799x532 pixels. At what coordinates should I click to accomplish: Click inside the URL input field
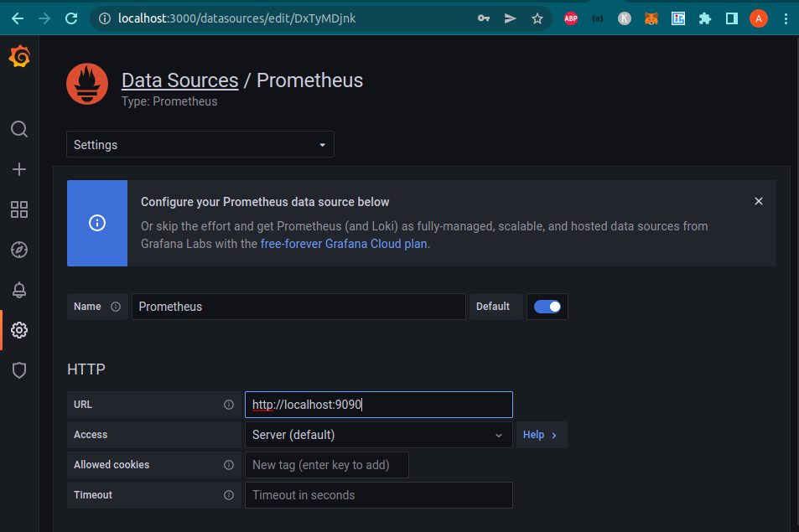pos(378,405)
